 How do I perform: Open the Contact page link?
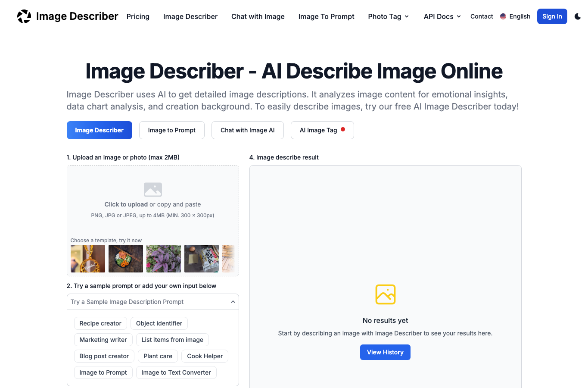coord(482,16)
